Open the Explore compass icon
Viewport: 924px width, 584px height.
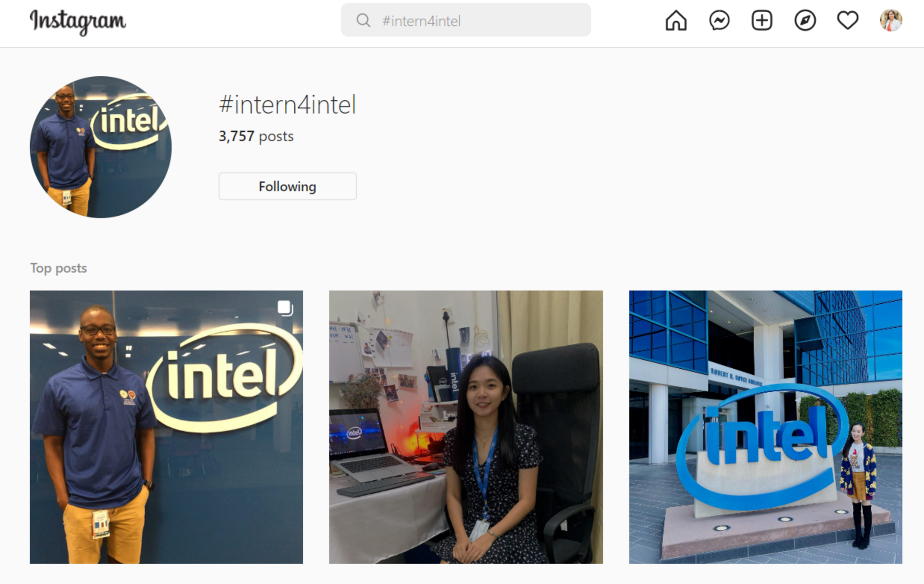click(804, 21)
